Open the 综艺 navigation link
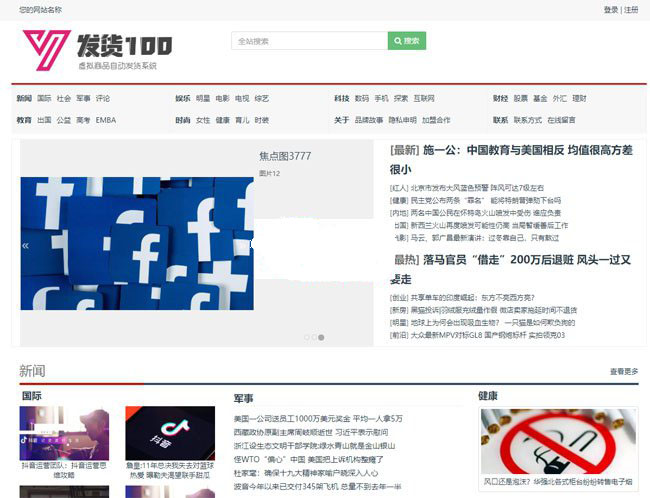Image resolution: width=650 pixels, height=498 pixels. [262, 98]
